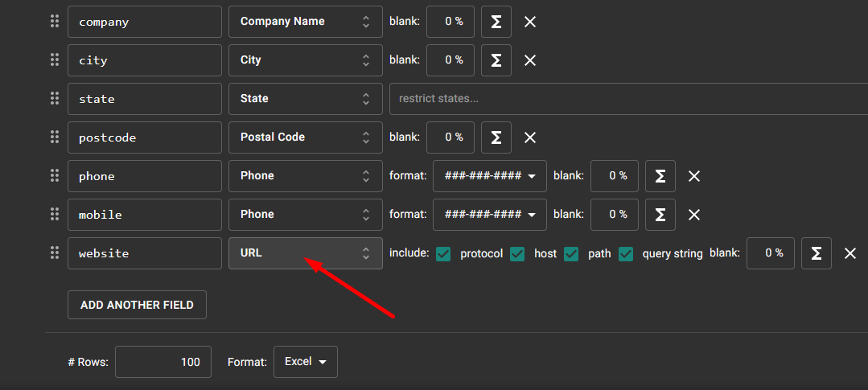Click blank percent input for city
The height and width of the screenshot is (390, 868).
pyautogui.click(x=450, y=60)
